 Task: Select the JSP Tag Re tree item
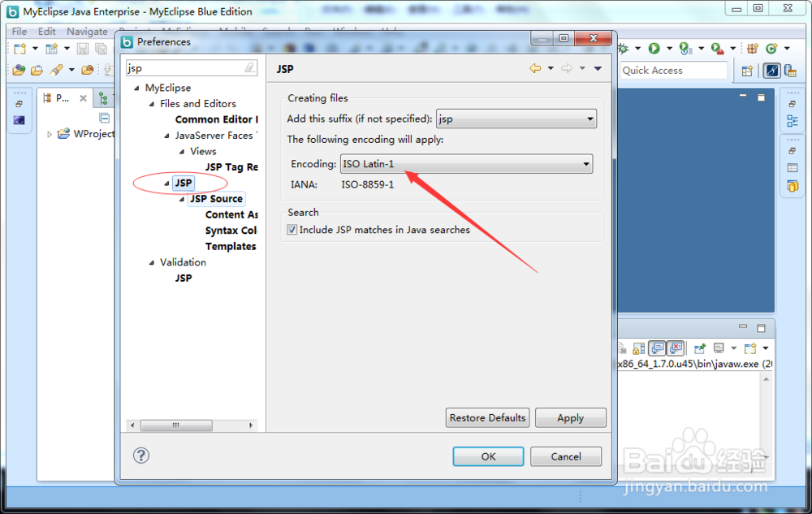[231, 167]
